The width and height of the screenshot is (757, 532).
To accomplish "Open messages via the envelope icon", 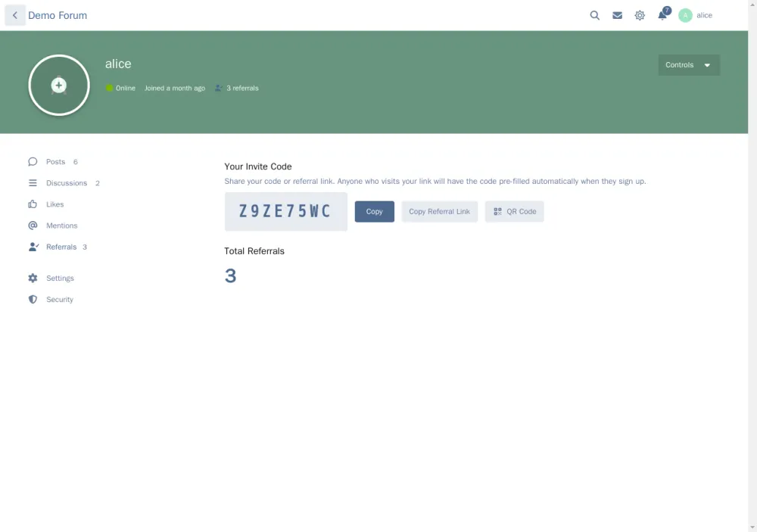I will pyautogui.click(x=617, y=15).
